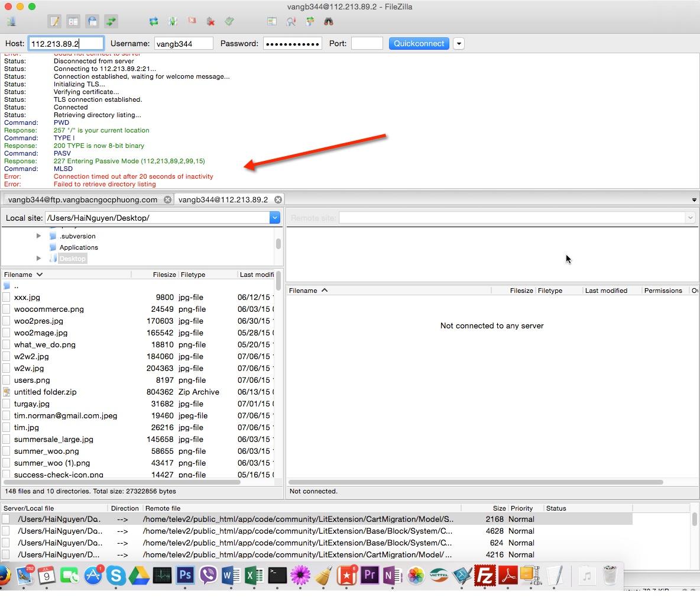
Task: Toggle the local directory tree view
Action: click(x=73, y=21)
